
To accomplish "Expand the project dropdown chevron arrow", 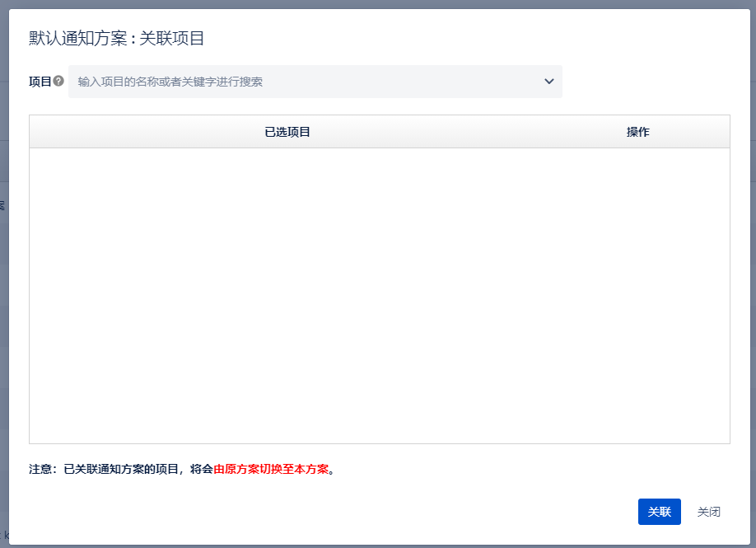I will 549,82.
